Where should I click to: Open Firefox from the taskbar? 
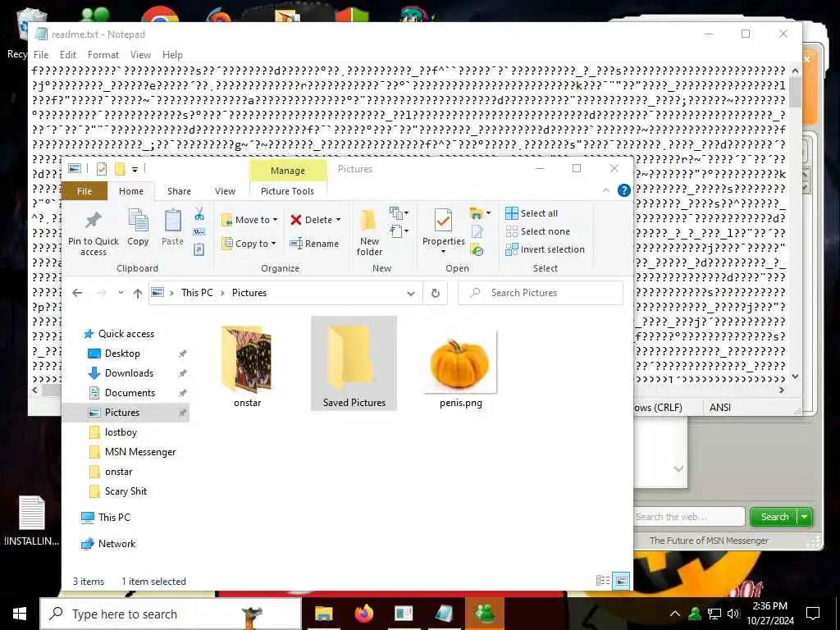coord(364,614)
